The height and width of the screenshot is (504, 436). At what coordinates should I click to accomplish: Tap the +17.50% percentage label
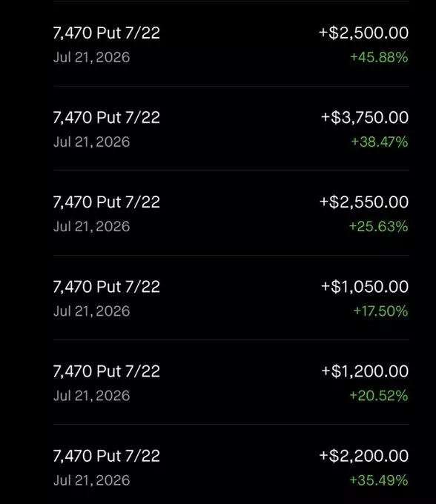click(380, 311)
